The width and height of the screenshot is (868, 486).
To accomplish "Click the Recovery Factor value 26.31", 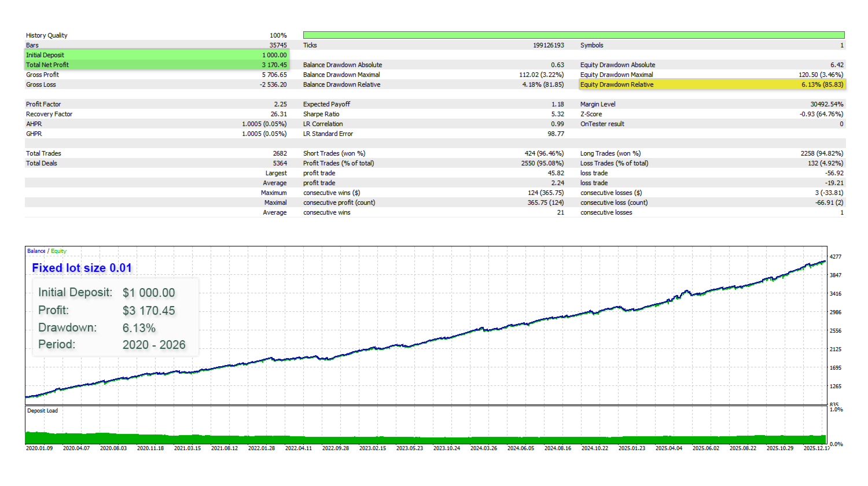I will tap(278, 114).
